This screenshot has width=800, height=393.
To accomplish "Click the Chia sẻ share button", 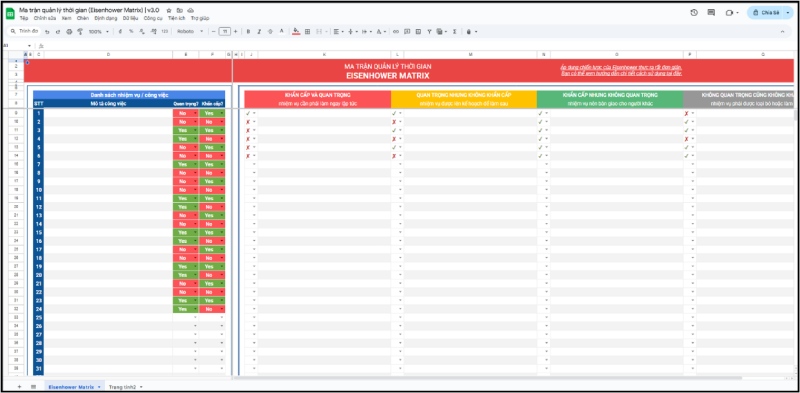I will pos(766,13).
